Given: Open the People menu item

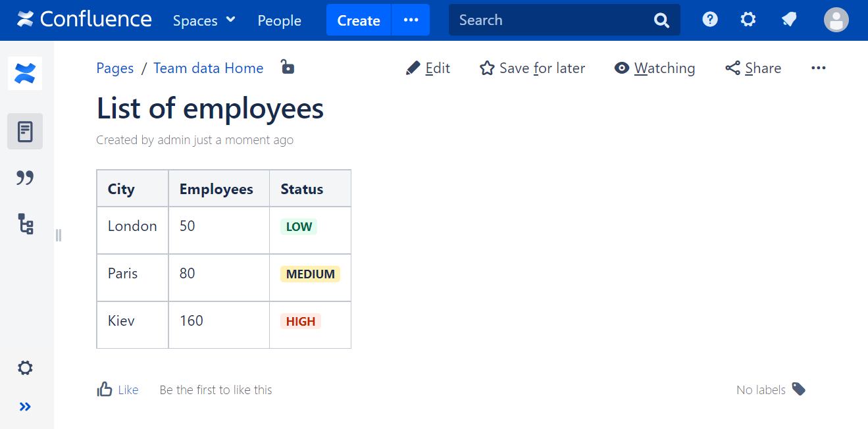Looking at the screenshot, I should point(279,20).
